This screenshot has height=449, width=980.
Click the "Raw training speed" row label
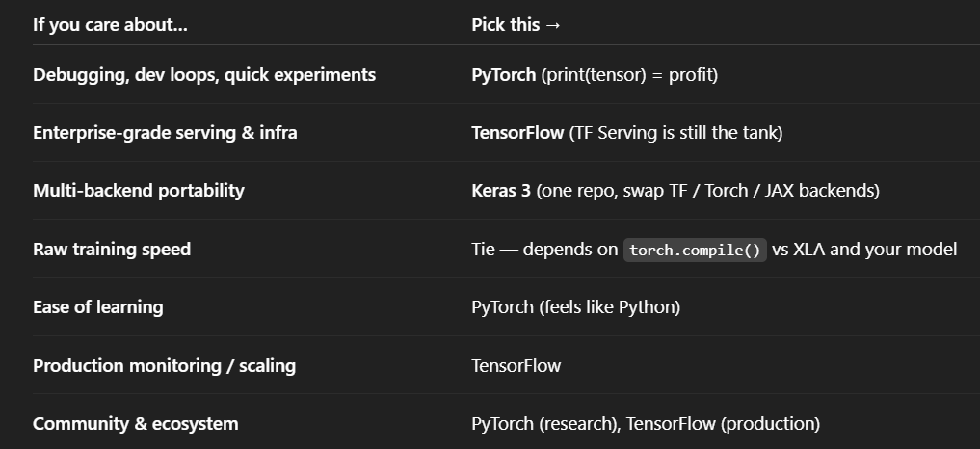coord(112,250)
